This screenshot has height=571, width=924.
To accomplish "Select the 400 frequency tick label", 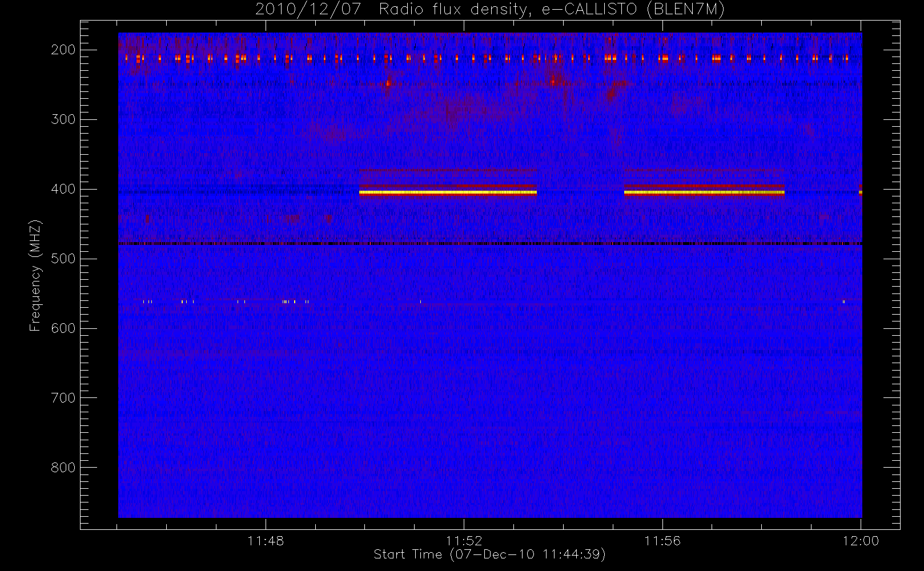I will coord(63,189).
